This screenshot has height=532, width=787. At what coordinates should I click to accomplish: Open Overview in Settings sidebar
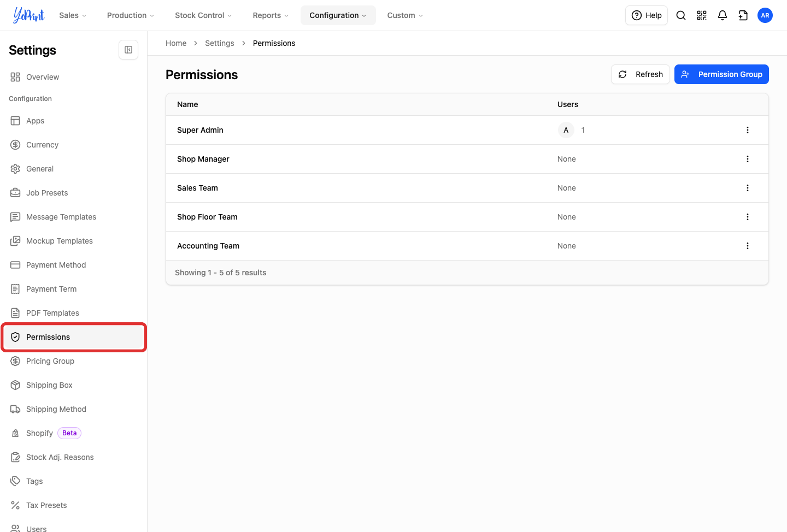click(x=74, y=77)
